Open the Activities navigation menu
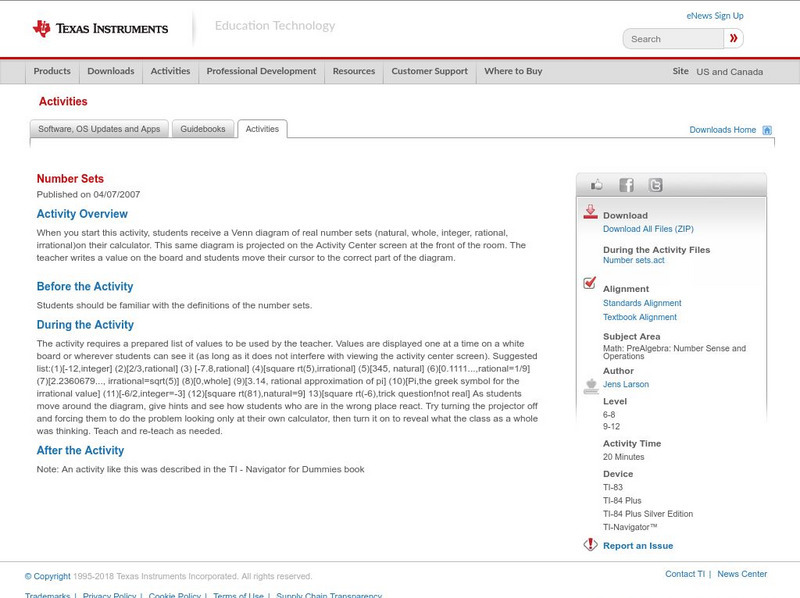This screenshot has width=800, height=598. point(170,71)
